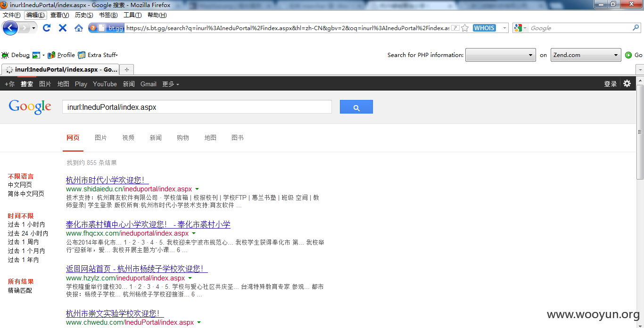Viewport: 644px width, 328px height.
Task: Open the address bar history dropdown
Action: click(504, 28)
